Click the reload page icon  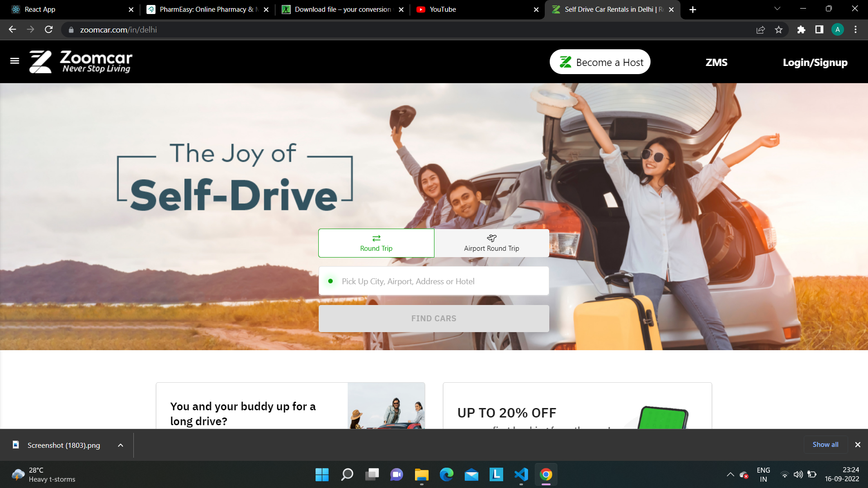pyautogui.click(x=48, y=29)
